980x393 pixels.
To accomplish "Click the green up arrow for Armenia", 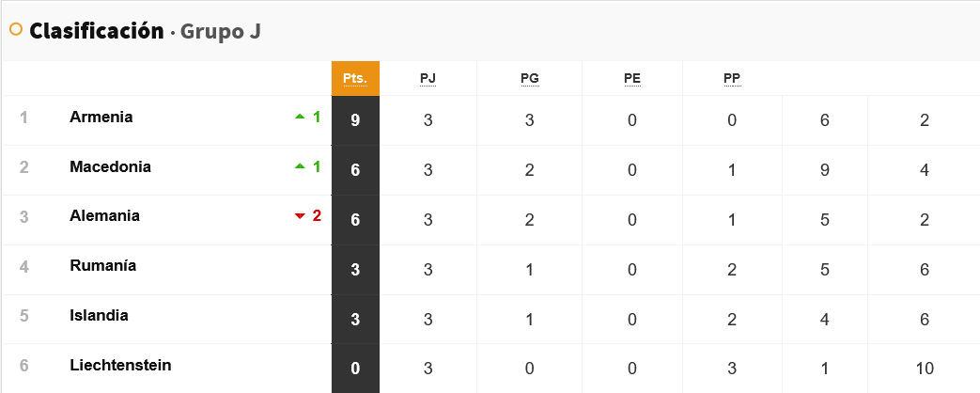I will click(x=300, y=118).
